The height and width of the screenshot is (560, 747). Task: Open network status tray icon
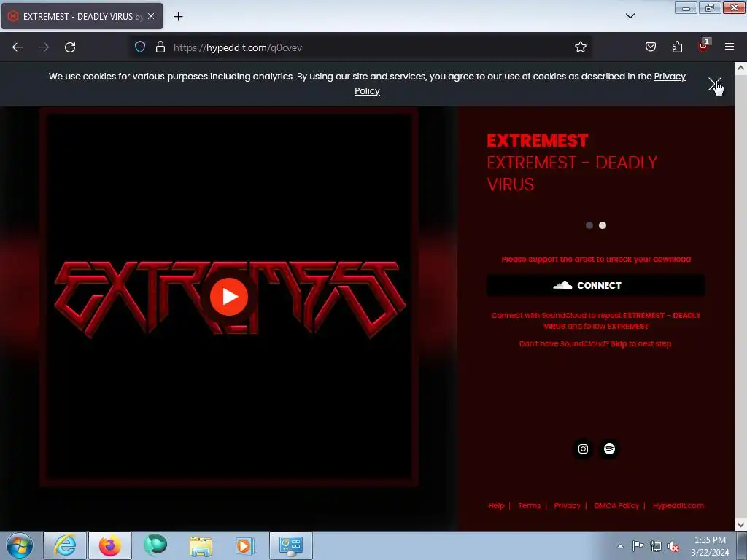point(656,546)
